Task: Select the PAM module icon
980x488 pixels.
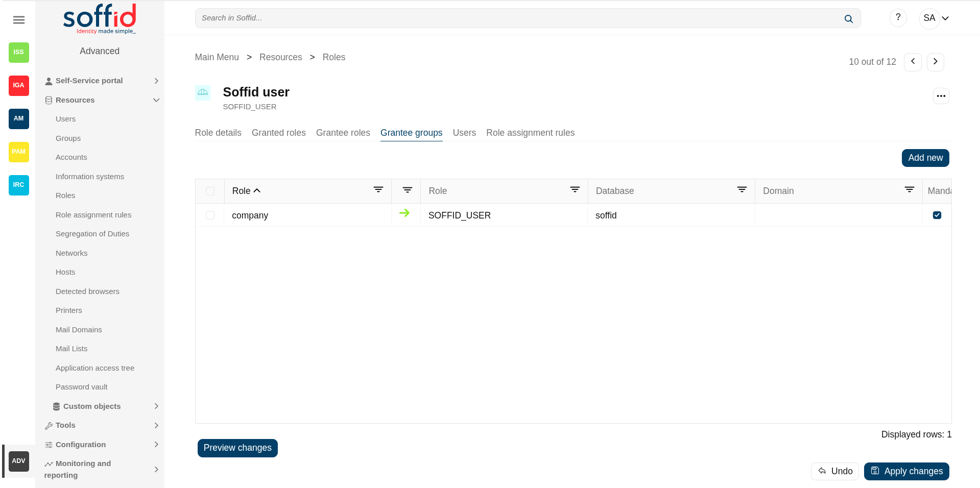Action: pos(19,152)
